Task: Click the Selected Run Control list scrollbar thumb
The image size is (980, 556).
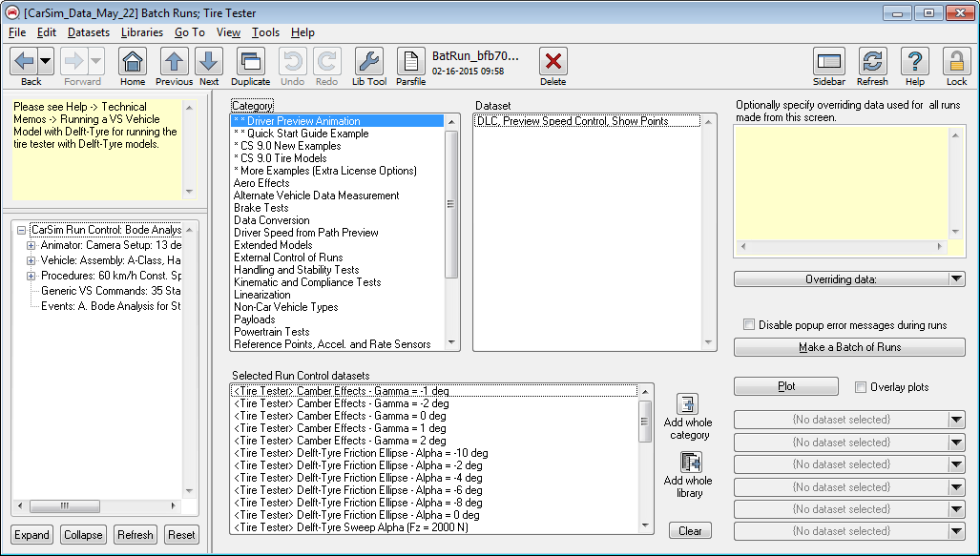Action: (644, 422)
